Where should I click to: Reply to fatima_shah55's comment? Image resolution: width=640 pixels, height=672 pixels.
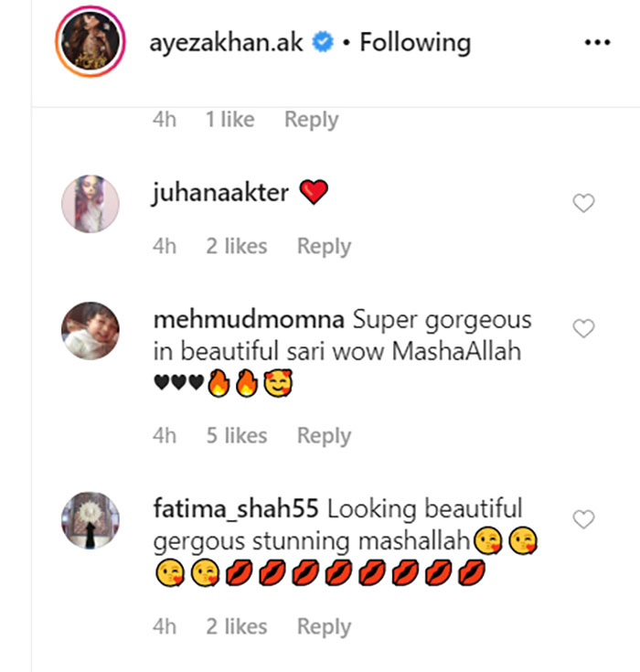pos(324,627)
